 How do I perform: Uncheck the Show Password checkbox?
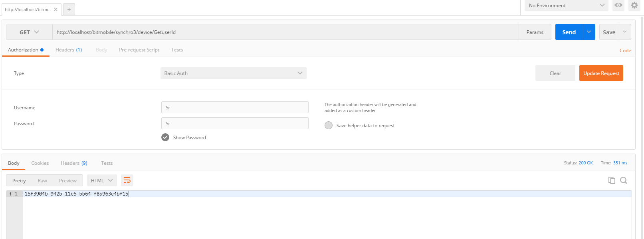165,138
